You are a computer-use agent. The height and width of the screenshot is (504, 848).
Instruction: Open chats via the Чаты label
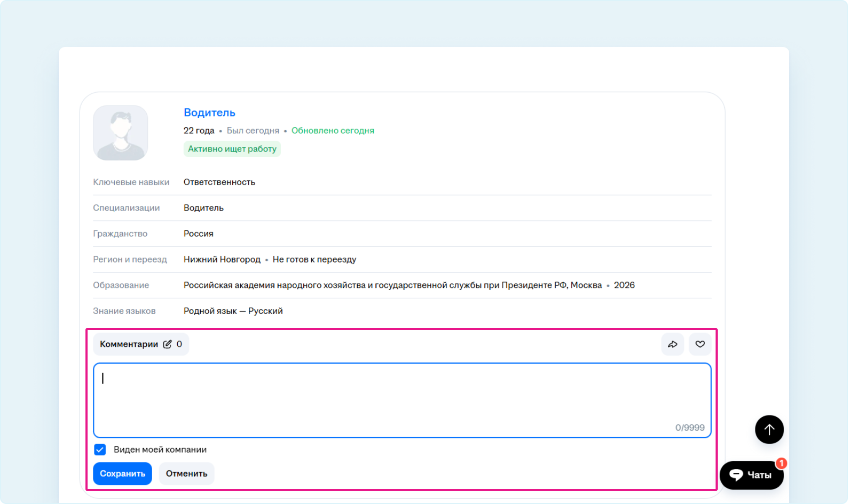pyautogui.click(x=759, y=475)
